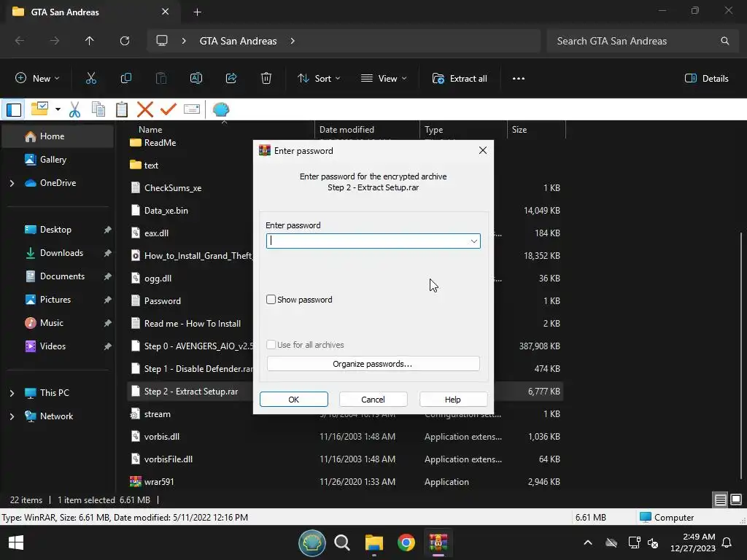This screenshot has height=560, width=747.
Task: Open the Sort dropdown menu
Action: coord(319,79)
